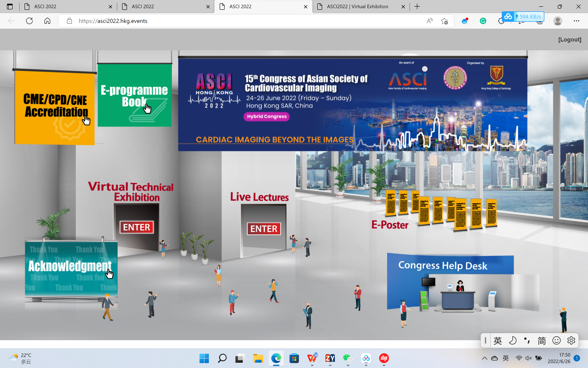Open Task View from the taskbar
Image resolution: width=588 pixels, height=368 pixels.
(x=240, y=358)
